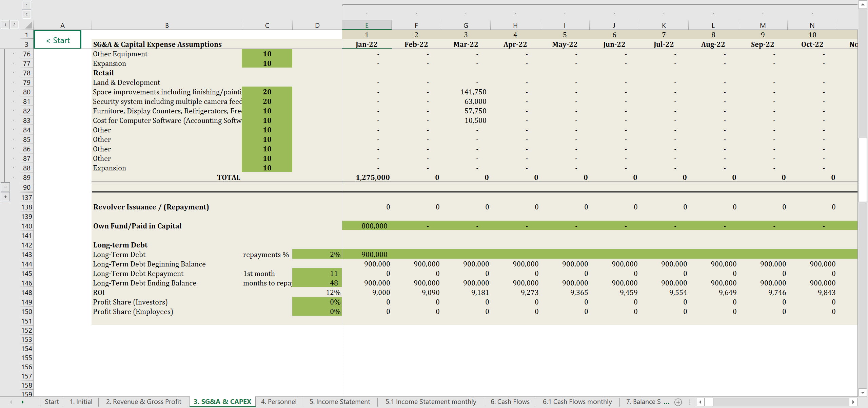This screenshot has height=408, width=868.
Task: Click the < Start navigation link
Action: [58, 40]
